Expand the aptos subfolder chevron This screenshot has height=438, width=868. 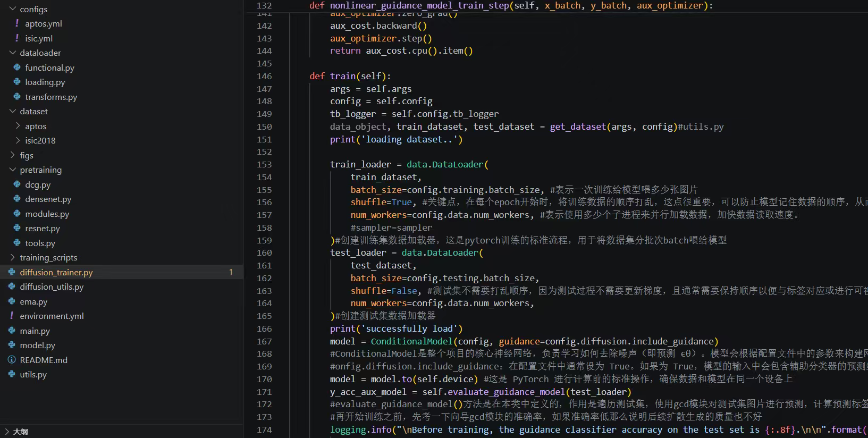pyautogui.click(x=18, y=126)
